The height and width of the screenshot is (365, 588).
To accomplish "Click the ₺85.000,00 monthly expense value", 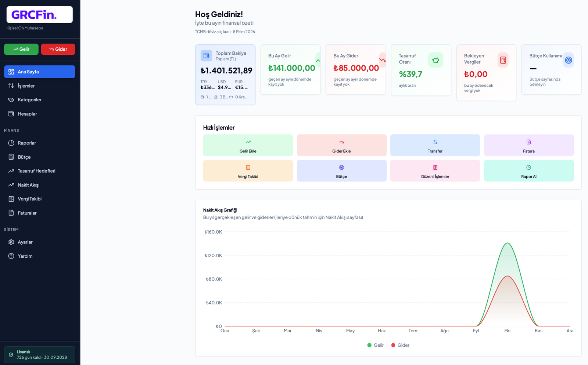I will coord(356,68).
